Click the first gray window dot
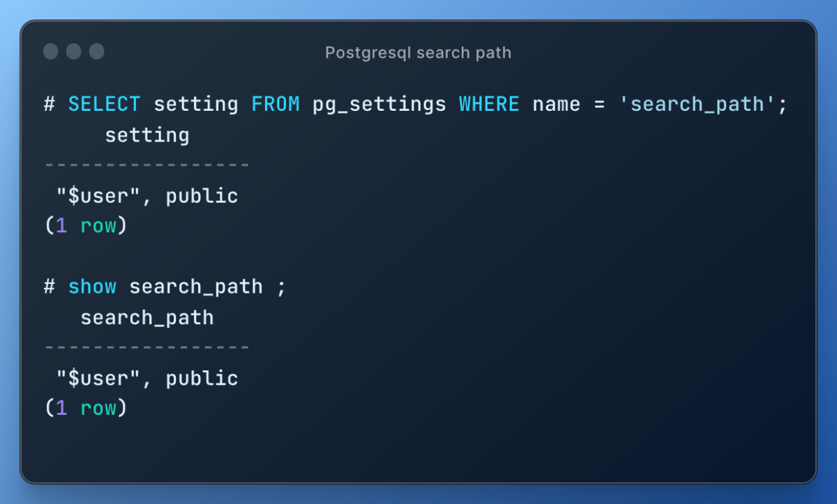837x504 pixels. click(x=51, y=52)
